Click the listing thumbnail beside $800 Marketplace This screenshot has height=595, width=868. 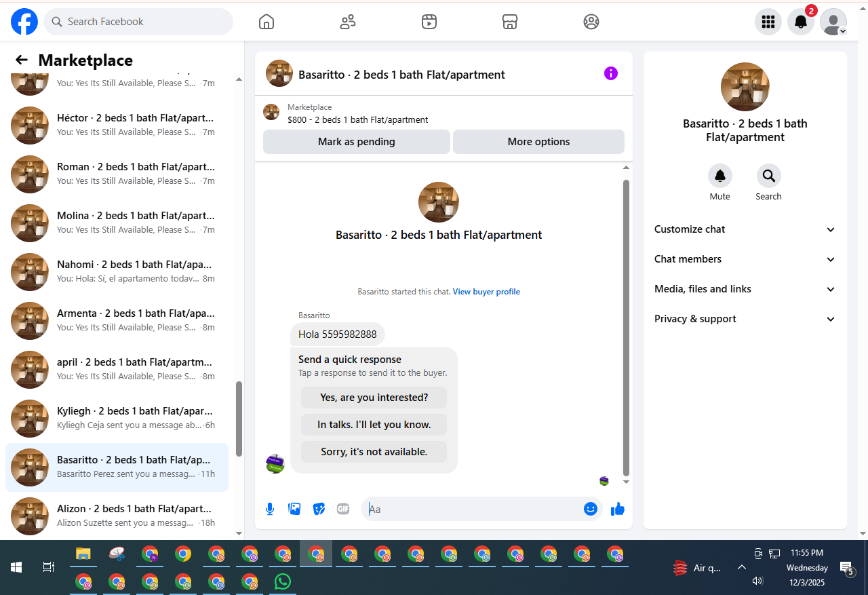[271, 113]
